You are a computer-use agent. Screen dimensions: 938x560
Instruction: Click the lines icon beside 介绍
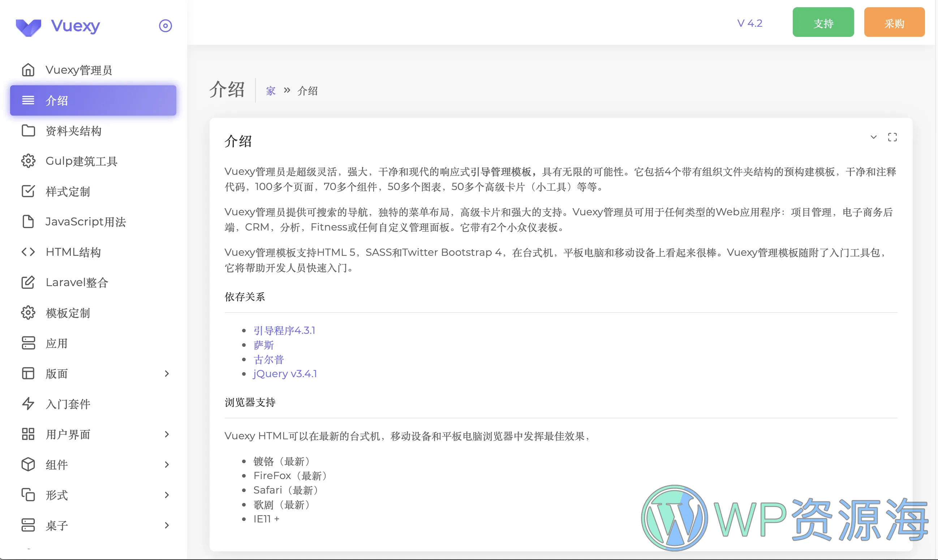[x=28, y=100]
